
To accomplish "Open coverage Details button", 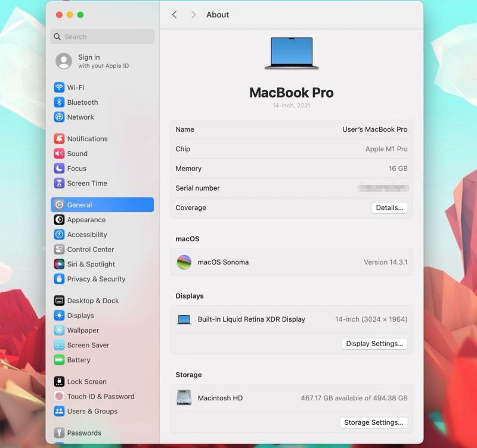I will pyautogui.click(x=389, y=208).
